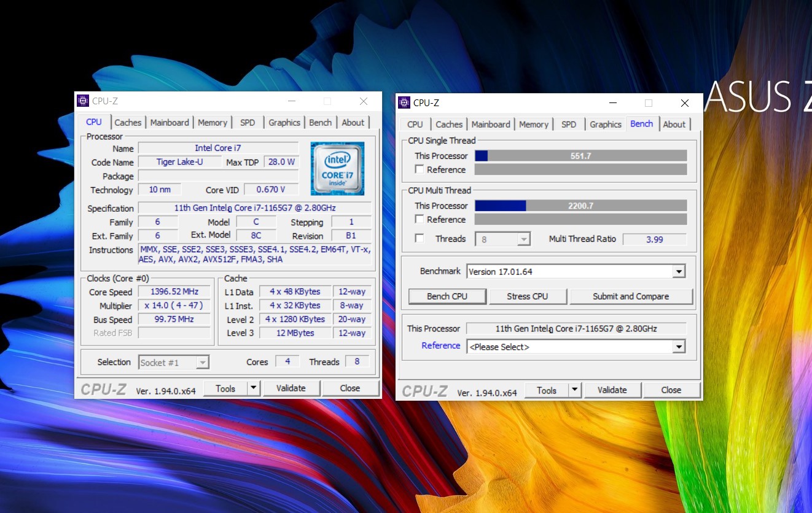
Task: Click the Level 3 cache value 12 MBytes
Action: point(295,333)
